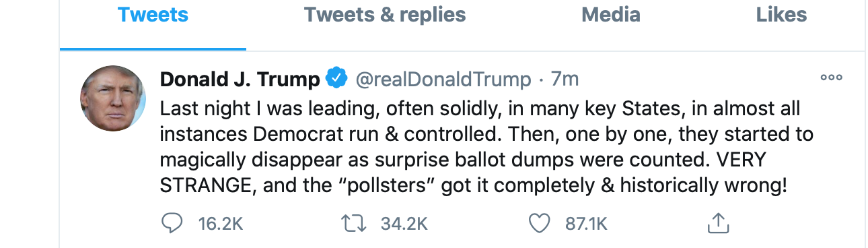Switch to the Tweets & replies tab

385,15
